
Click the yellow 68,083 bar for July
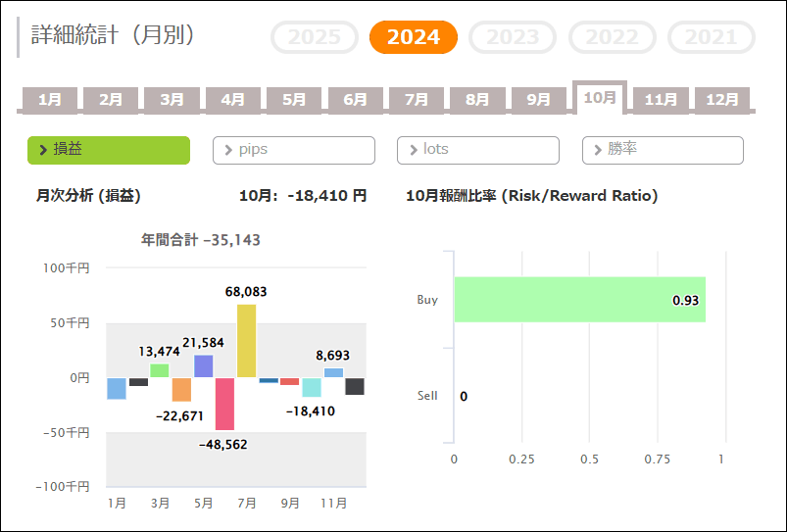(x=247, y=341)
